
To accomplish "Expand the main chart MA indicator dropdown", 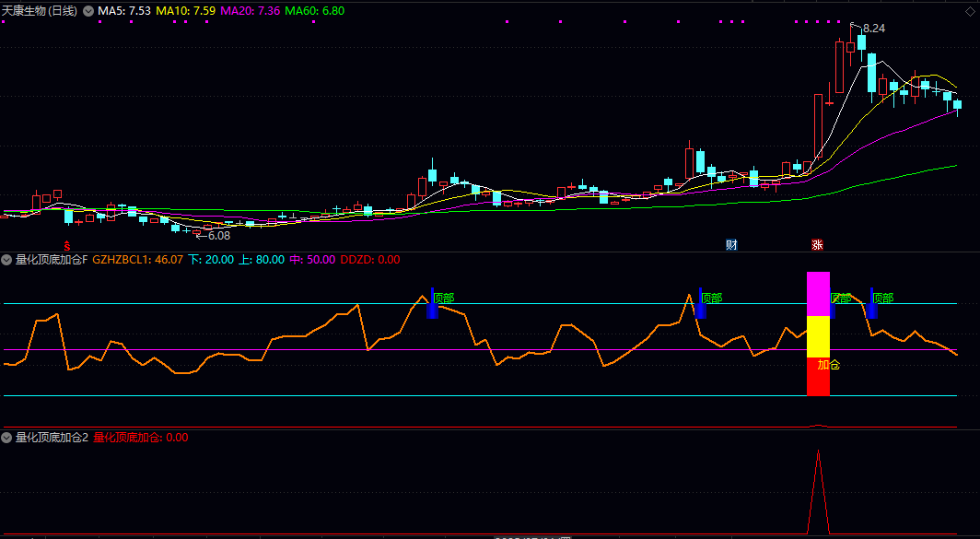I will (x=88, y=11).
